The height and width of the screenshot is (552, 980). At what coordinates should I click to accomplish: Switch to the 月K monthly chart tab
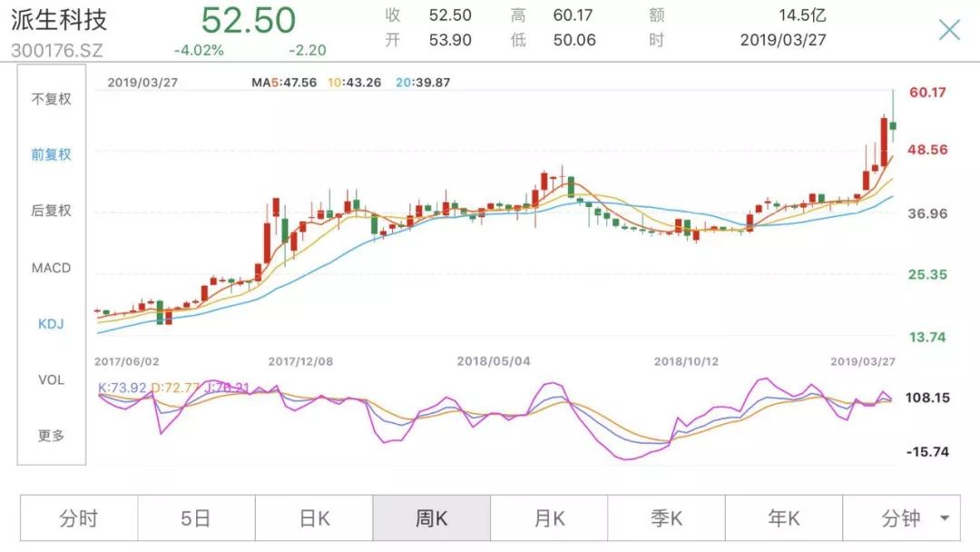[x=549, y=518]
